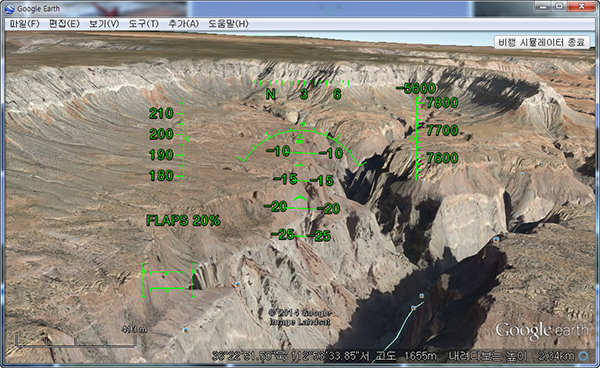
Task: Open photo icon on rim above Google earth watermark
Action: pos(496,239)
